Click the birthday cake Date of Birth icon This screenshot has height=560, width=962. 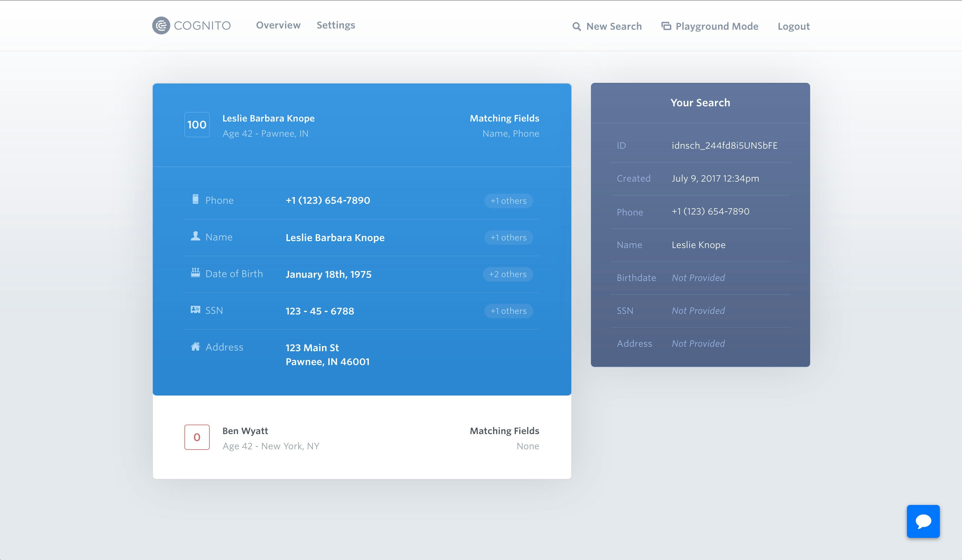[196, 272]
